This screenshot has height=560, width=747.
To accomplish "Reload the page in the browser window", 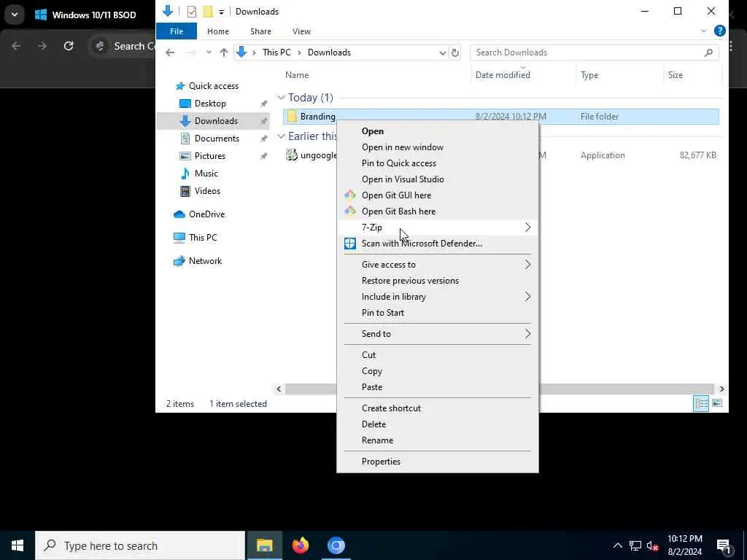I will tap(69, 46).
